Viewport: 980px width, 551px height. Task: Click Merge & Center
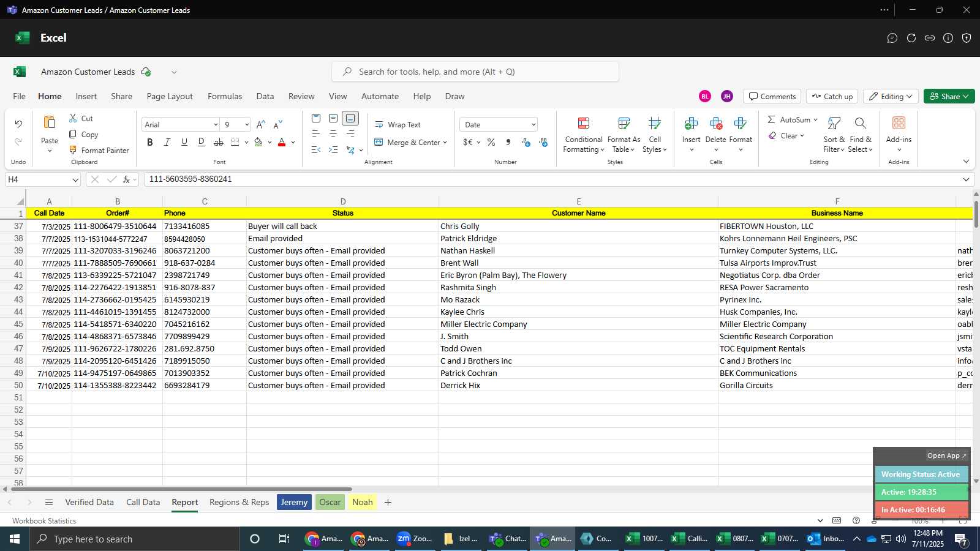[x=407, y=142]
